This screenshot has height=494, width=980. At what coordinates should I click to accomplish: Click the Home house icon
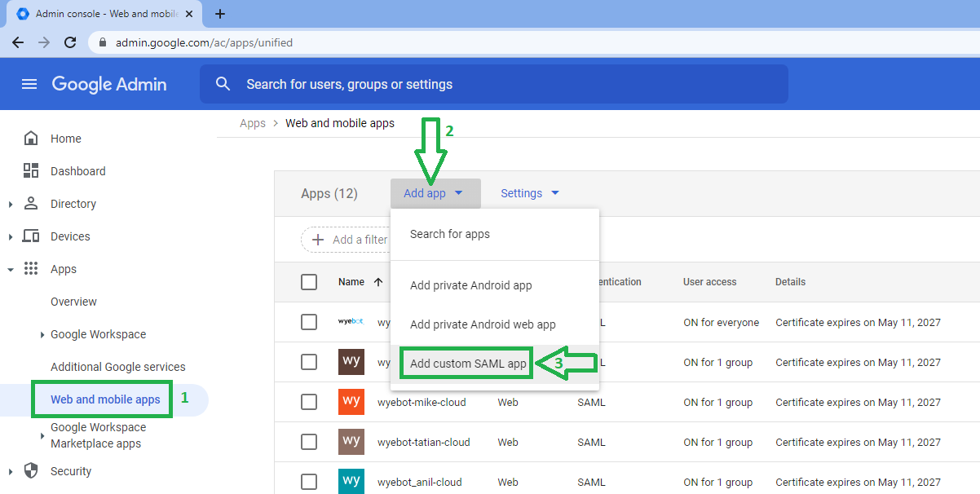31,139
